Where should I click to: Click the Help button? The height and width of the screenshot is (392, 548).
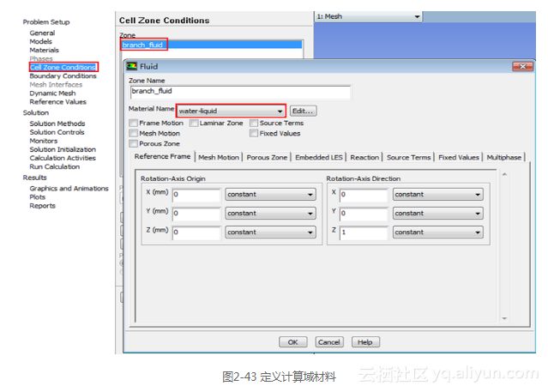364,342
